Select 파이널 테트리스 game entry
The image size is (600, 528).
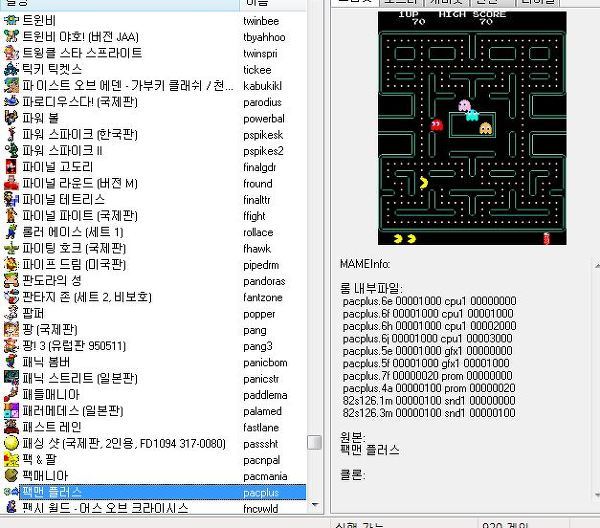[64, 199]
